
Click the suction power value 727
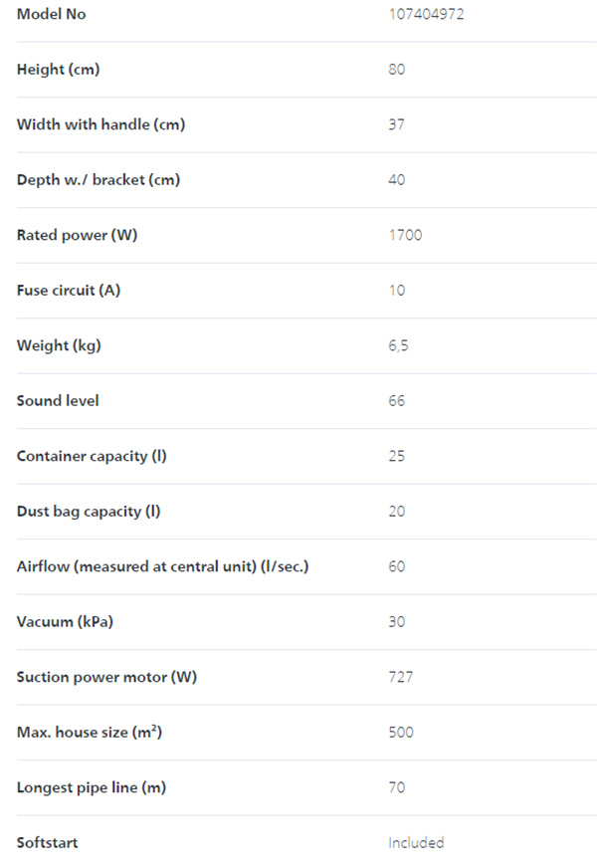401,677
